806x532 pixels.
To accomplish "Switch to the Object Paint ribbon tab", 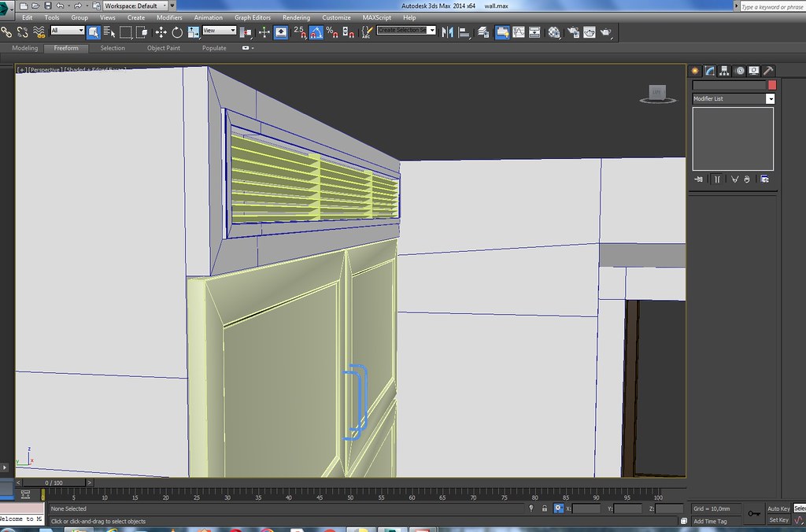I will (x=163, y=48).
